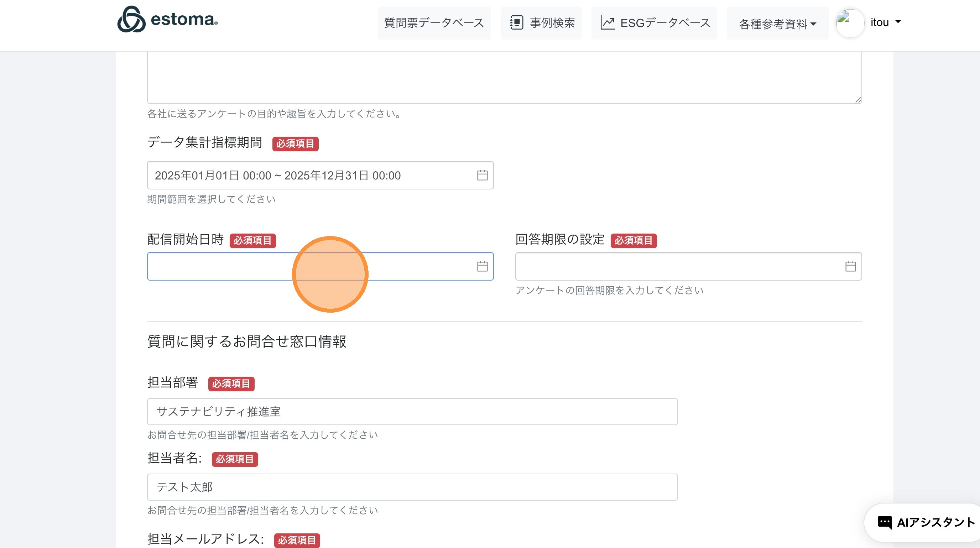Click the 担当部署 text field
Viewport: 980px width, 548px height.
pos(412,412)
